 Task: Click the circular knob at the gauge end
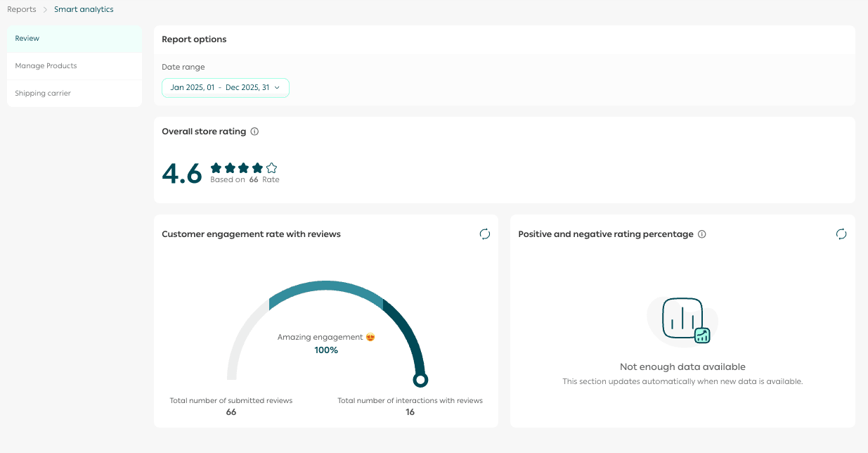420,380
